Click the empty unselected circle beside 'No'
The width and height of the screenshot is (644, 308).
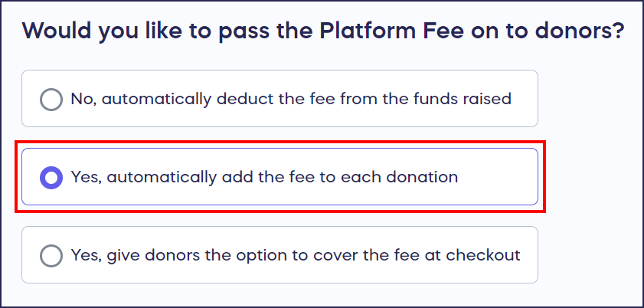coord(51,99)
